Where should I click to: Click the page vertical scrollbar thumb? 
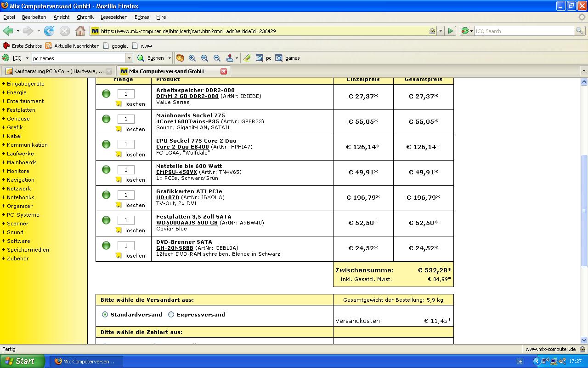click(x=584, y=211)
